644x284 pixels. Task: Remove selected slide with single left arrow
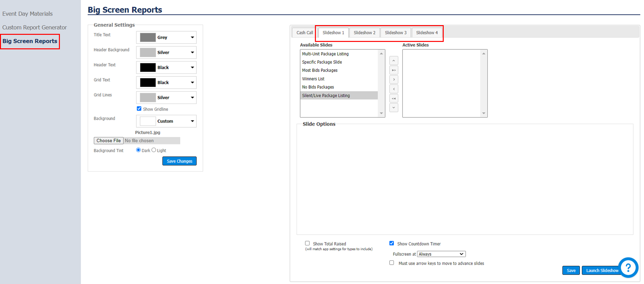[x=393, y=89]
